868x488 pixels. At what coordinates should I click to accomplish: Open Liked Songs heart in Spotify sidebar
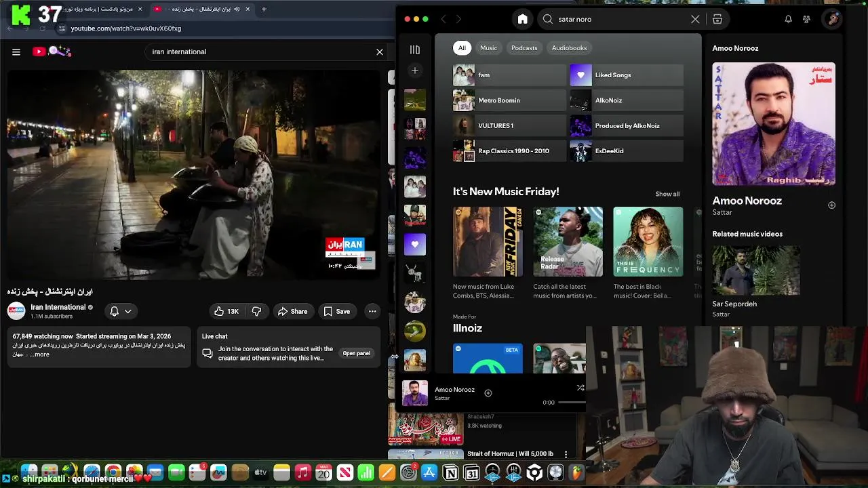(415, 245)
